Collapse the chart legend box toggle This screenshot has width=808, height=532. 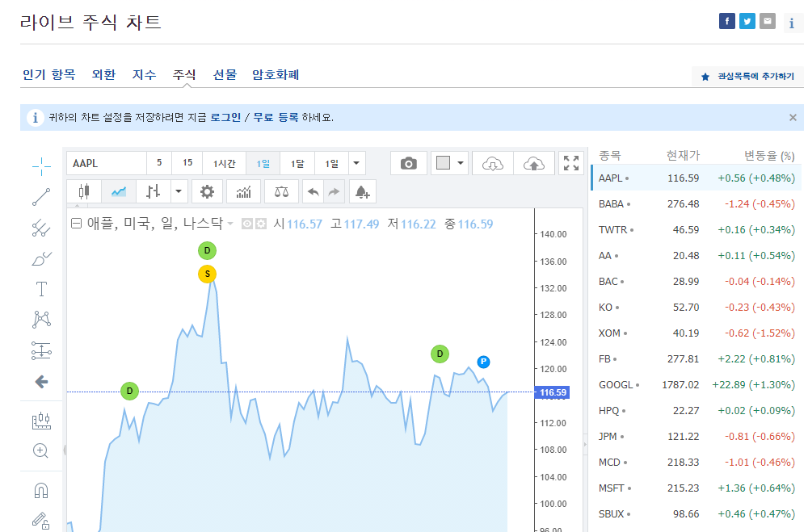click(76, 224)
